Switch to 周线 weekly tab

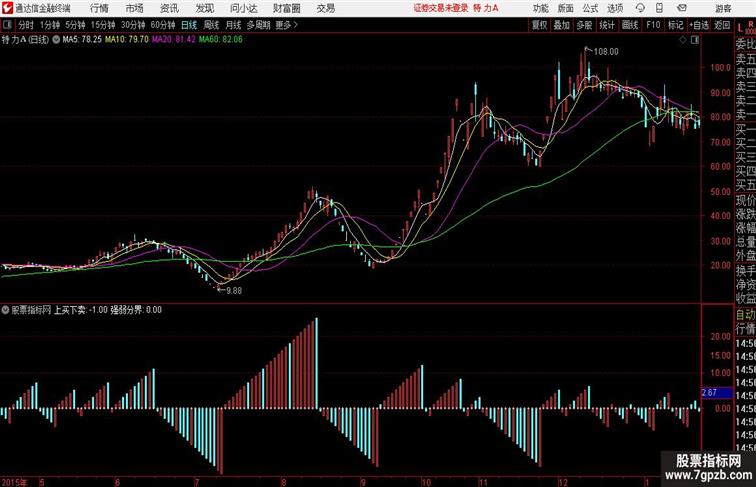(211, 25)
